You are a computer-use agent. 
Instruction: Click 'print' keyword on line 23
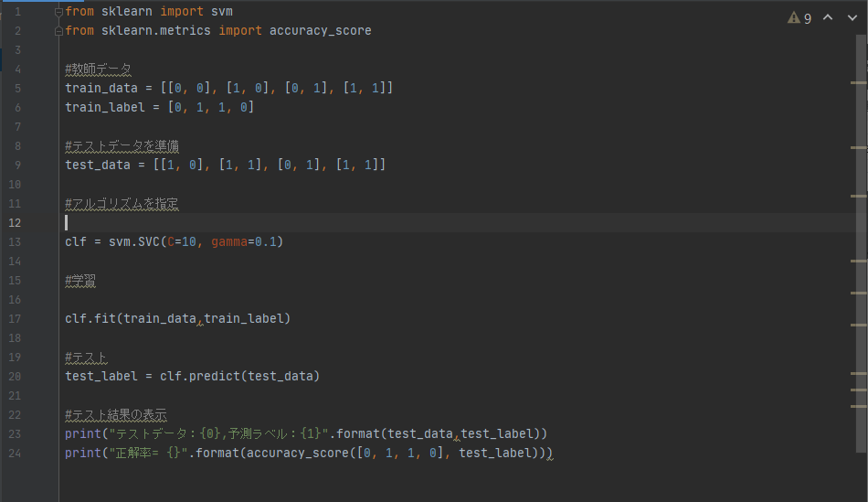click(x=83, y=433)
